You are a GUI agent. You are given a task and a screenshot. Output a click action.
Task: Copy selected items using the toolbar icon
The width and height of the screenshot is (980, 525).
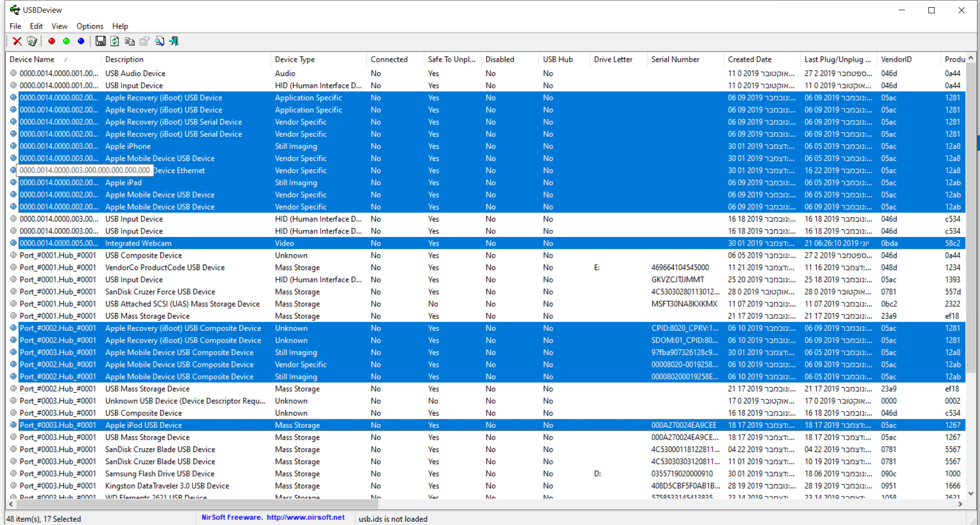point(130,41)
